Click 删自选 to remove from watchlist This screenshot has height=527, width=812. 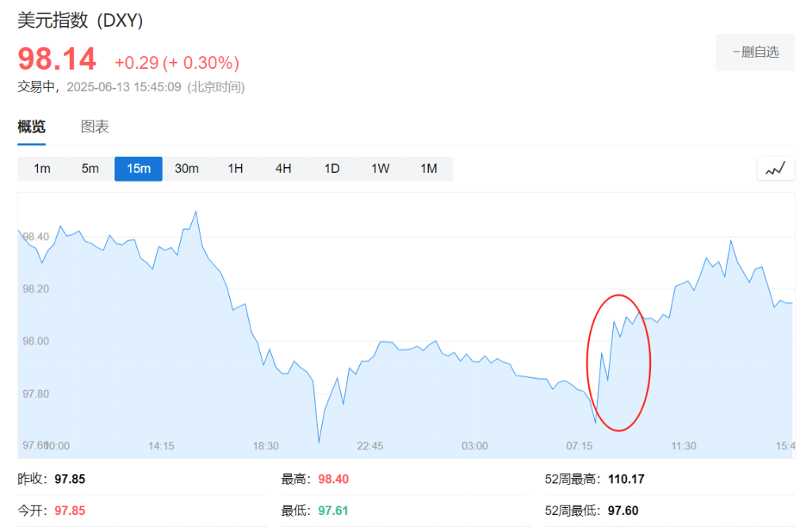(x=754, y=52)
